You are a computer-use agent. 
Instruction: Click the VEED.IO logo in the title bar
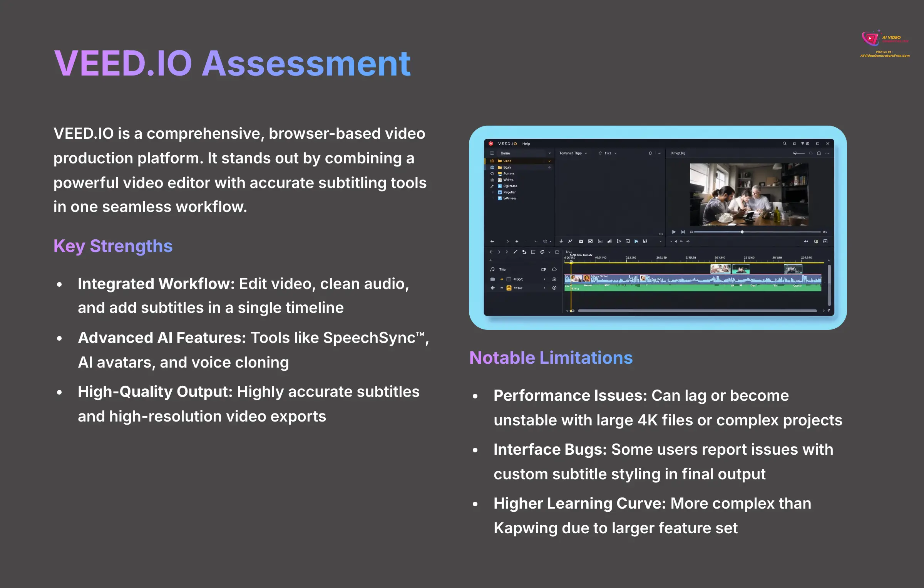[507, 144]
